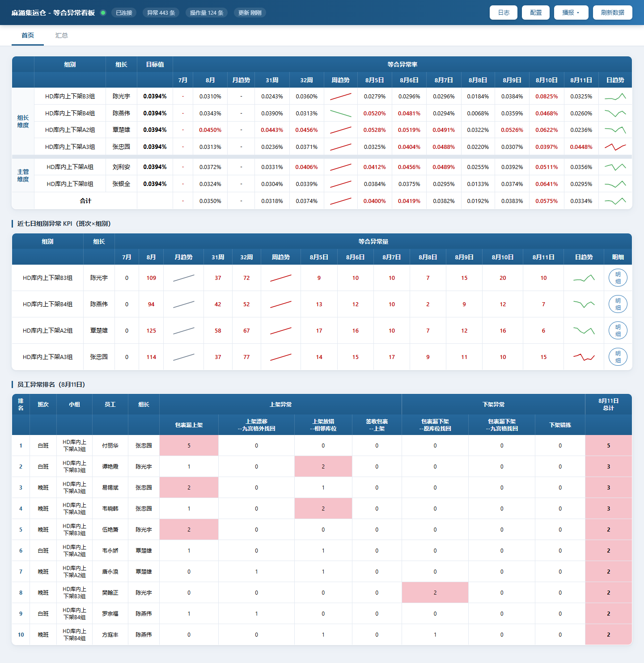Click weekly trend sparkline for 刘利安 row
644x663 pixels.
(x=341, y=167)
